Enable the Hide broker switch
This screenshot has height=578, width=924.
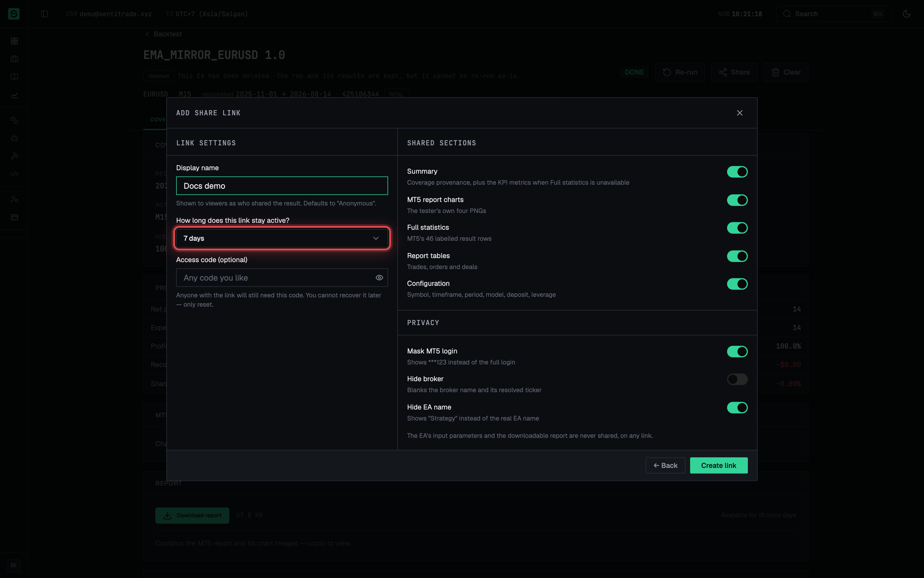[737, 379]
